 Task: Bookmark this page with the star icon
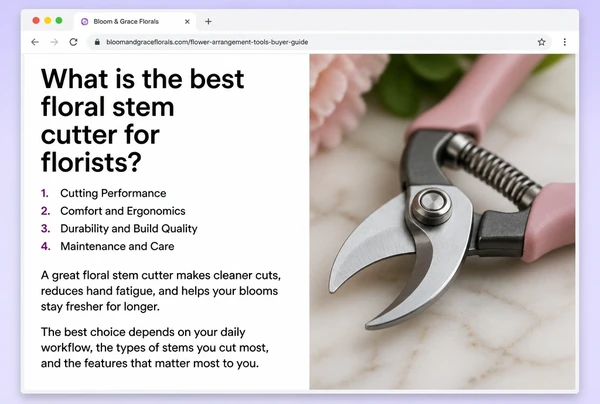point(541,42)
